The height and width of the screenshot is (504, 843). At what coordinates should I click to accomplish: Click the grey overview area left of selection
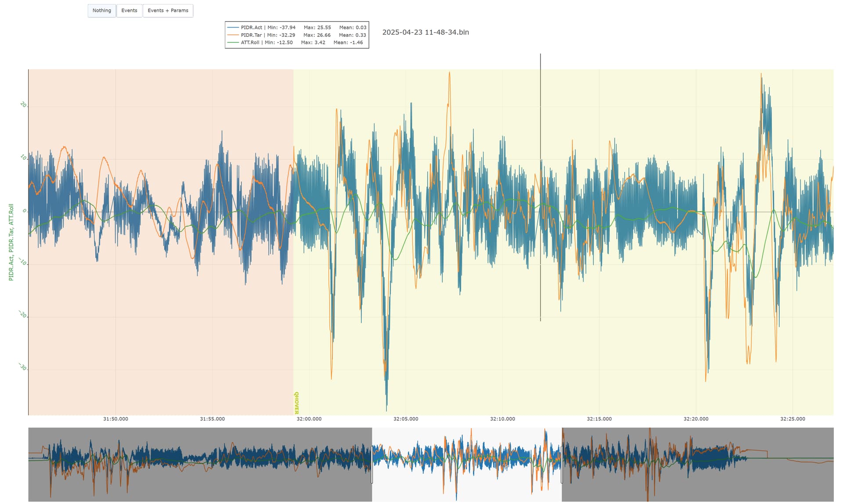pos(200,465)
